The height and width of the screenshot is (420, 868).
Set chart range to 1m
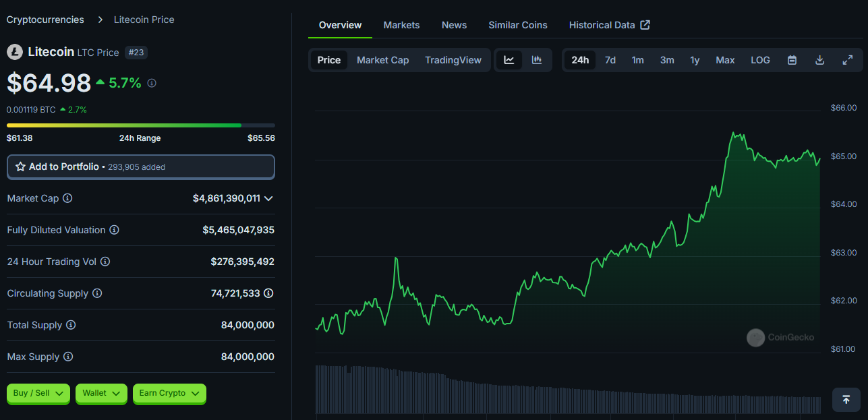637,60
